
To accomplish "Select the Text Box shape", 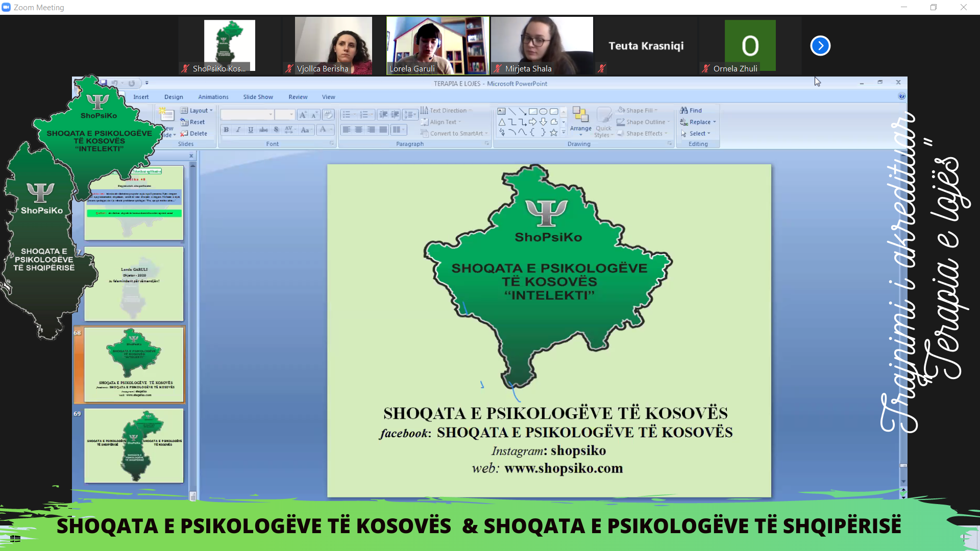I will pyautogui.click(x=502, y=111).
